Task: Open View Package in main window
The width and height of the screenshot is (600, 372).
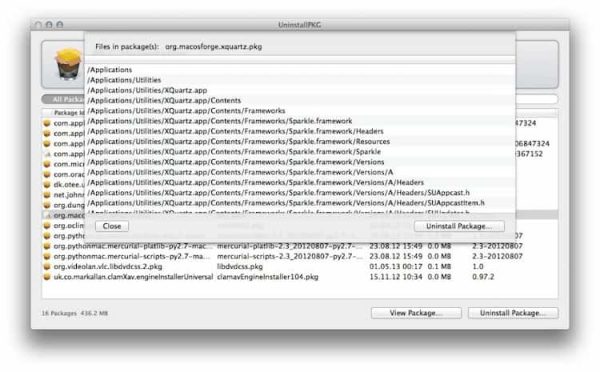Action: 416,313
